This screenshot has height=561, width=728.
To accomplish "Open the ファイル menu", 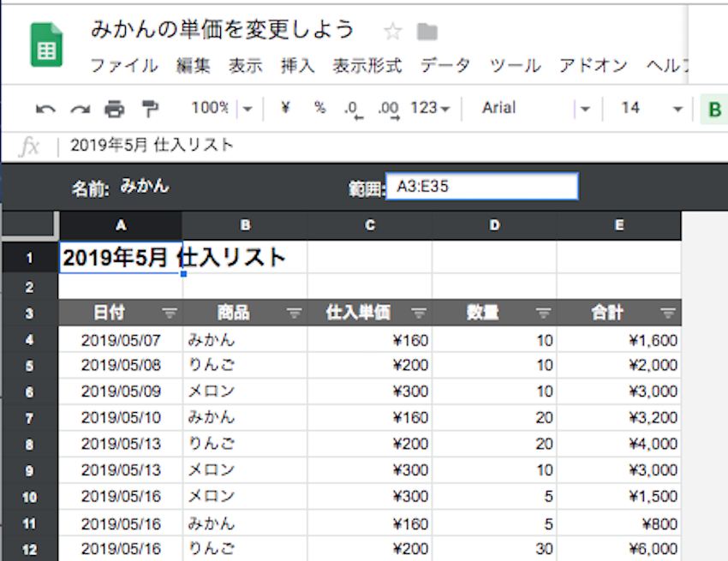I will click(124, 66).
